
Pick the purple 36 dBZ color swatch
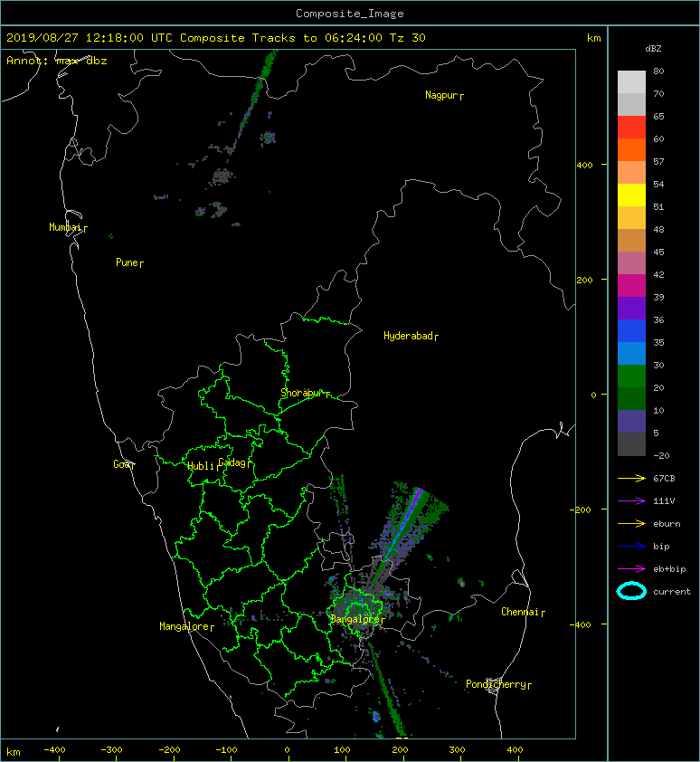point(631,308)
